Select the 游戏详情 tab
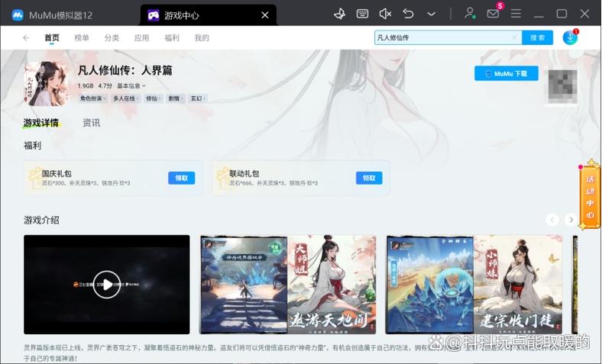Viewport: 602px width, 364px height. 41,123
